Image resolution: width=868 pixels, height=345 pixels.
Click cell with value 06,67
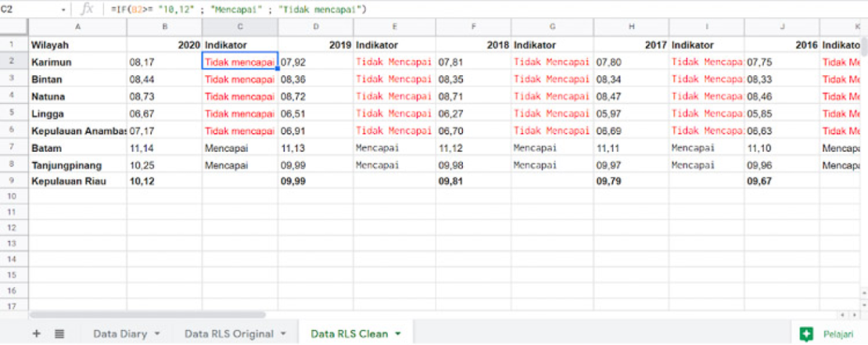click(x=165, y=114)
